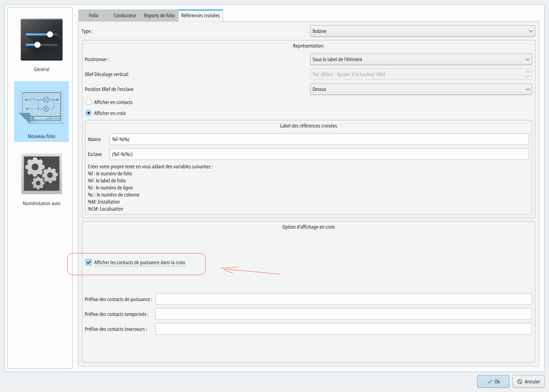Viewport: 549px width, 392px height.
Task: Click the 'Option d'affichage en croix' heading
Action: pos(308,227)
